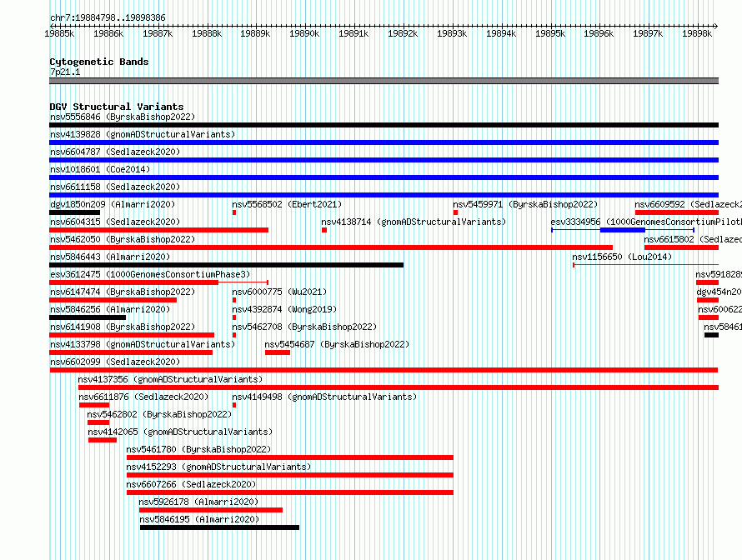Click the black bar under nsv5846195

(x=219, y=527)
